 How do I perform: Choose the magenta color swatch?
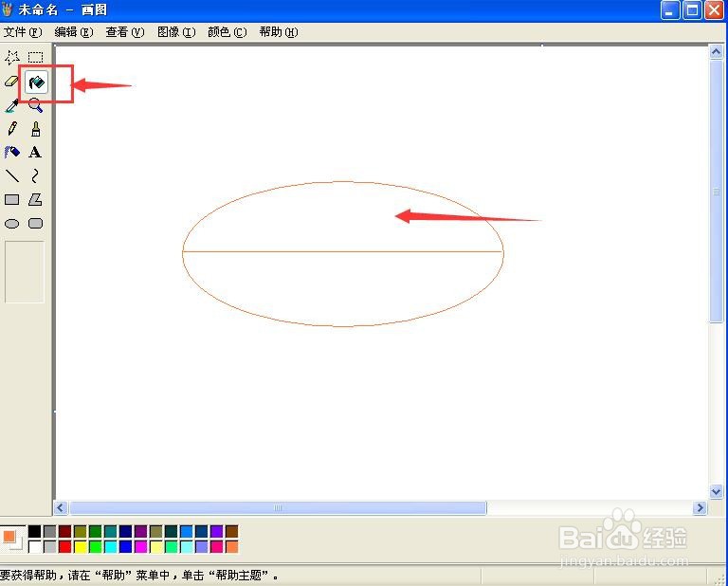140,546
